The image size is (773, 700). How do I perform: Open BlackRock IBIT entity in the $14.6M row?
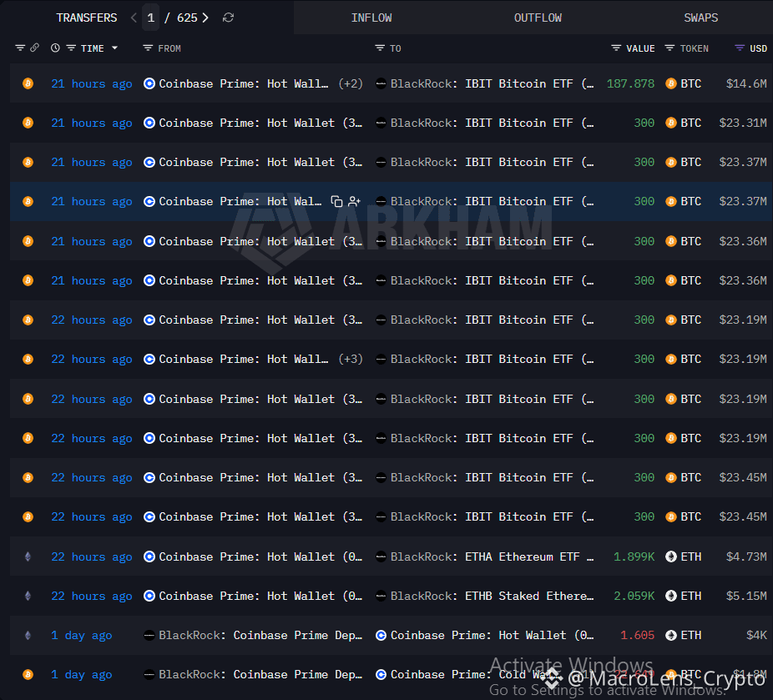click(492, 83)
